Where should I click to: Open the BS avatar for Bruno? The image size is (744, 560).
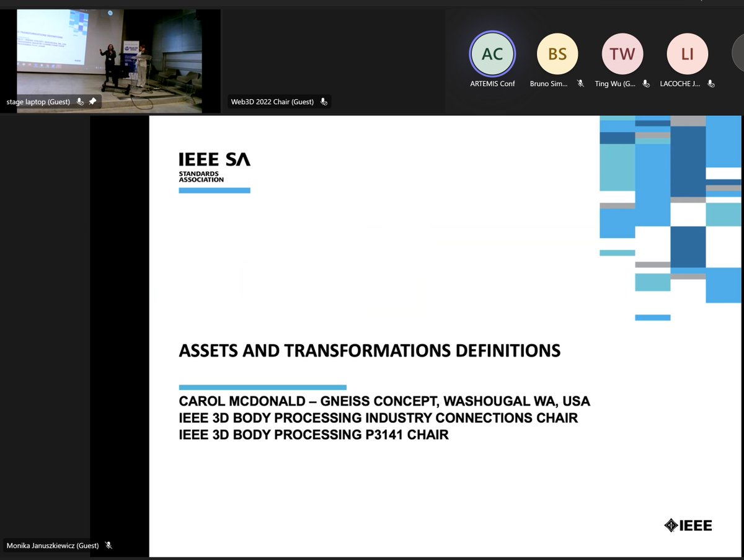[557, 54]
